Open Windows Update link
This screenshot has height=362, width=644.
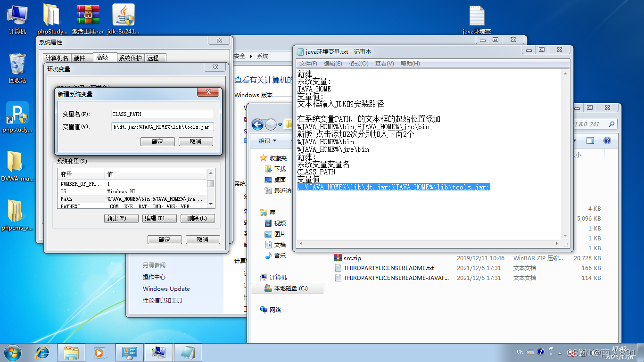[x=166, y=289]
